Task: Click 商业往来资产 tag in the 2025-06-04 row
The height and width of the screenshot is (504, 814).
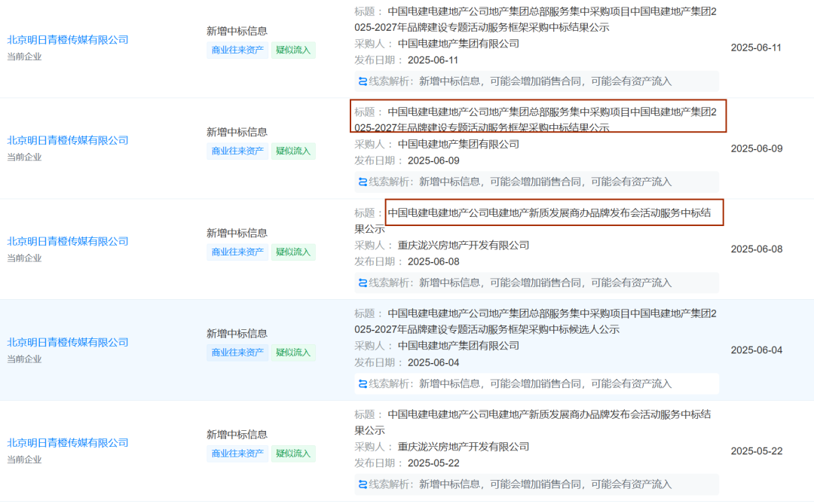Action: [x=237, y=353]
